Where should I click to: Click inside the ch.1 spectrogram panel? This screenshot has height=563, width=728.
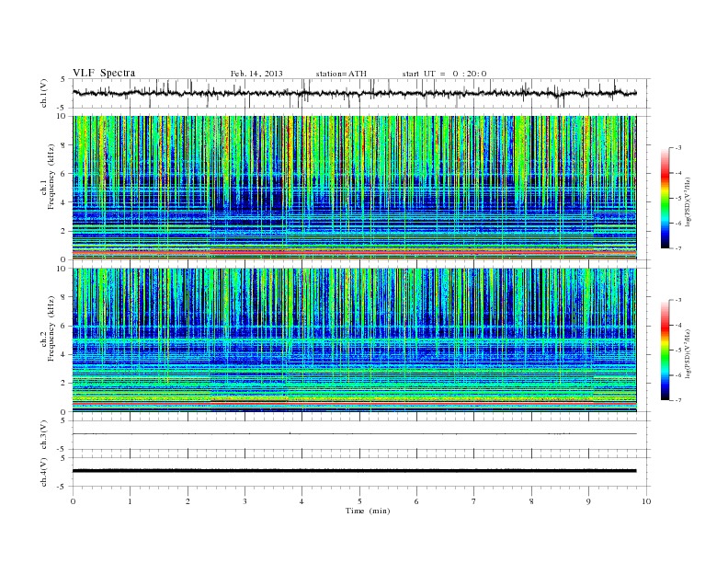(354, 187)
